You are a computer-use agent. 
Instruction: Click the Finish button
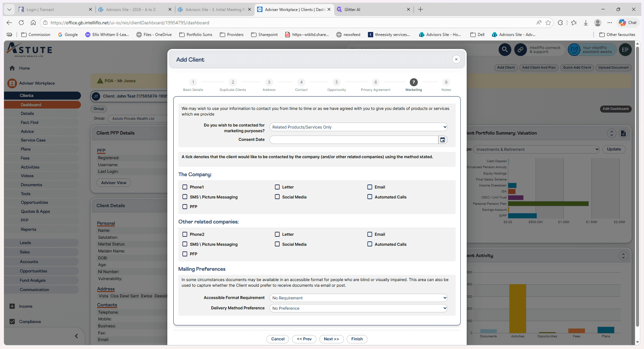357,339
